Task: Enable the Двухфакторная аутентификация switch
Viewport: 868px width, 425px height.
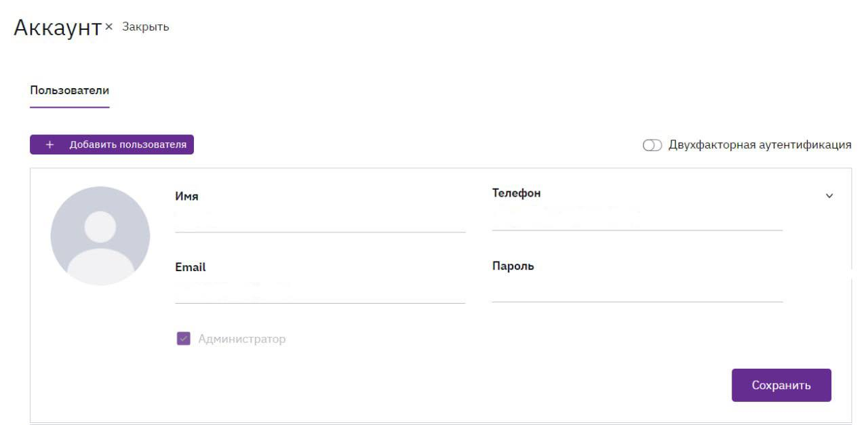Action: pyautogui.click(x=652, y=145)
